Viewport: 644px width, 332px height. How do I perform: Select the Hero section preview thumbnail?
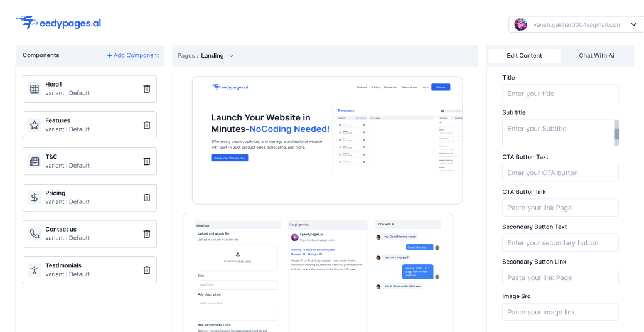click(327, 140)
